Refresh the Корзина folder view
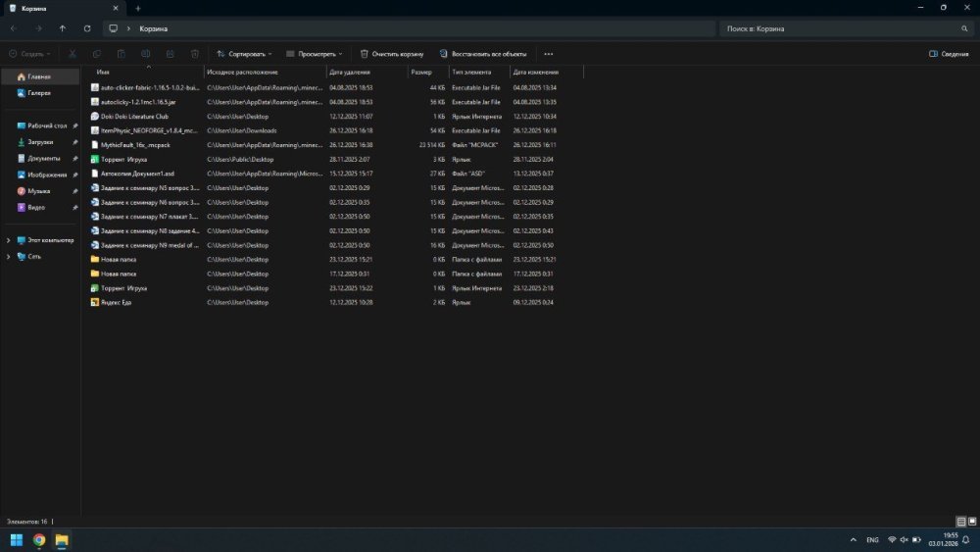Screen dimensions: 980x552 (87, 28)
